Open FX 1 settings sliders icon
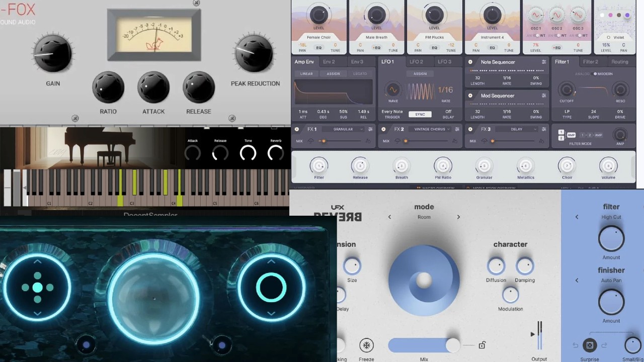The width and height of the screenshot is (644, 362). coord(370,129)
